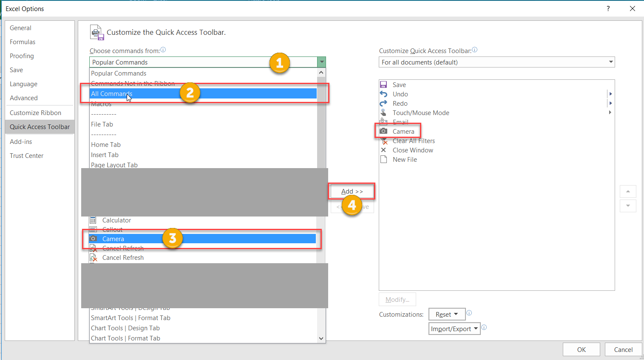This screenshot has height=360, width=644.
Task: Open the Formulas options category
Action: point(40,42)
